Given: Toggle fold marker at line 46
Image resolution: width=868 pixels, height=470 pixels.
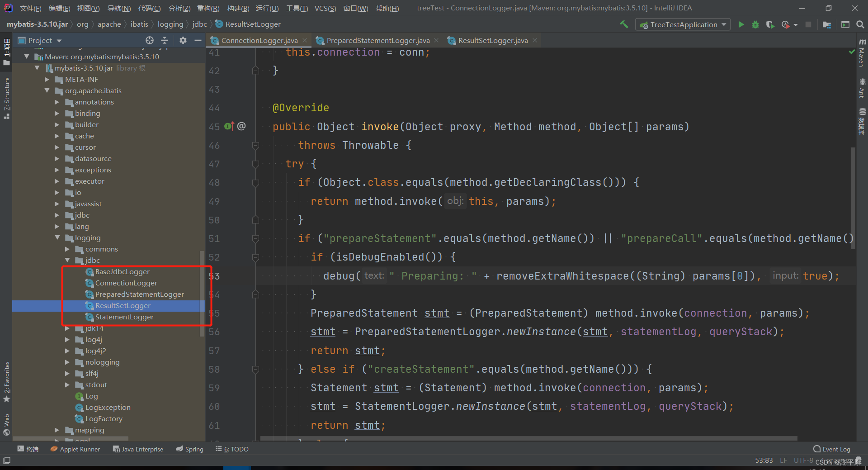Looking at the screenshot, I should pos(255,145).
